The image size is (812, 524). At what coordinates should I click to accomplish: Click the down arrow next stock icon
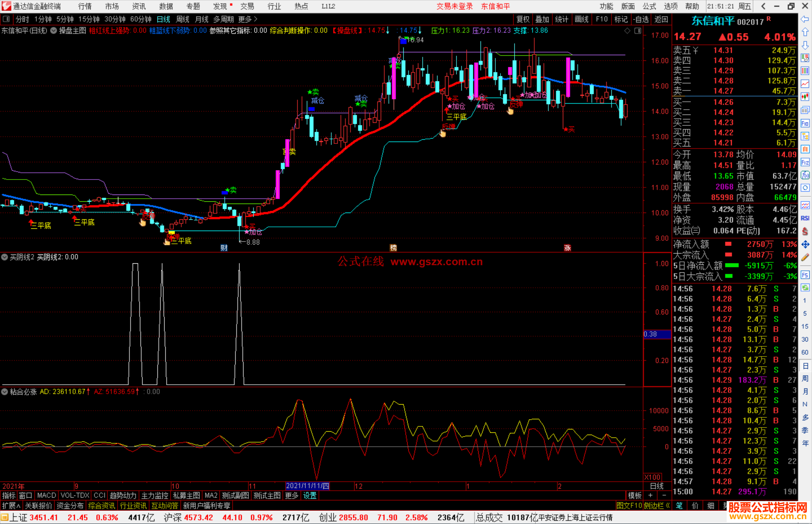pyautogui.click(x=805, y=45)
